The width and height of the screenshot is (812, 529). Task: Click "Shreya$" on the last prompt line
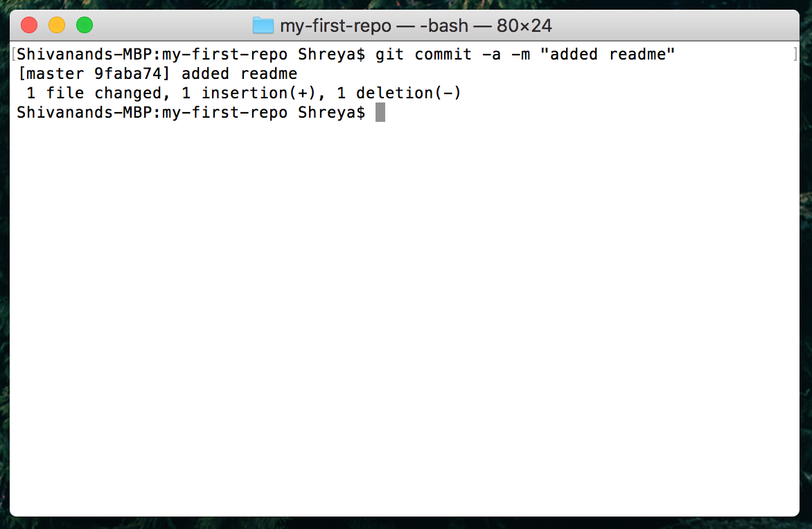[331, 112]
